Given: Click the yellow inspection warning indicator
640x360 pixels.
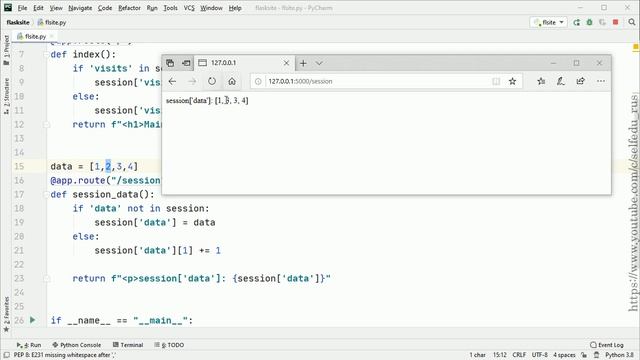Looking at the screenshot, I should 636,47.
